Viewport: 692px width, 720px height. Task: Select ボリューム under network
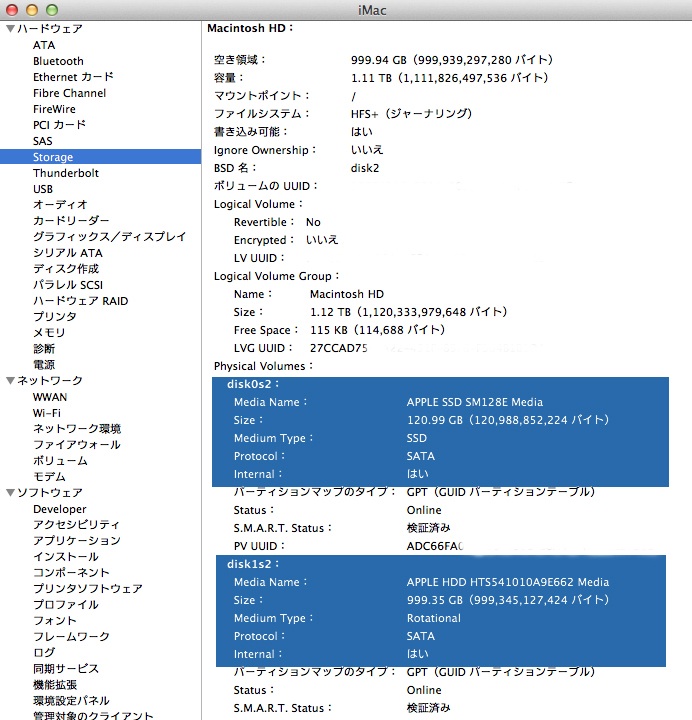[x=60, y=461]
